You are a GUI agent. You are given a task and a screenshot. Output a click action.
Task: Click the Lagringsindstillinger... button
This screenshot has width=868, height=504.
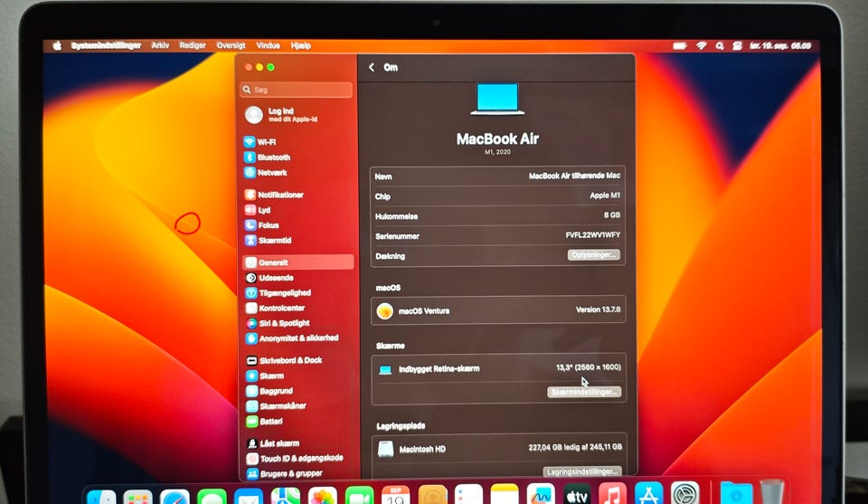click(x=581, y=471)
